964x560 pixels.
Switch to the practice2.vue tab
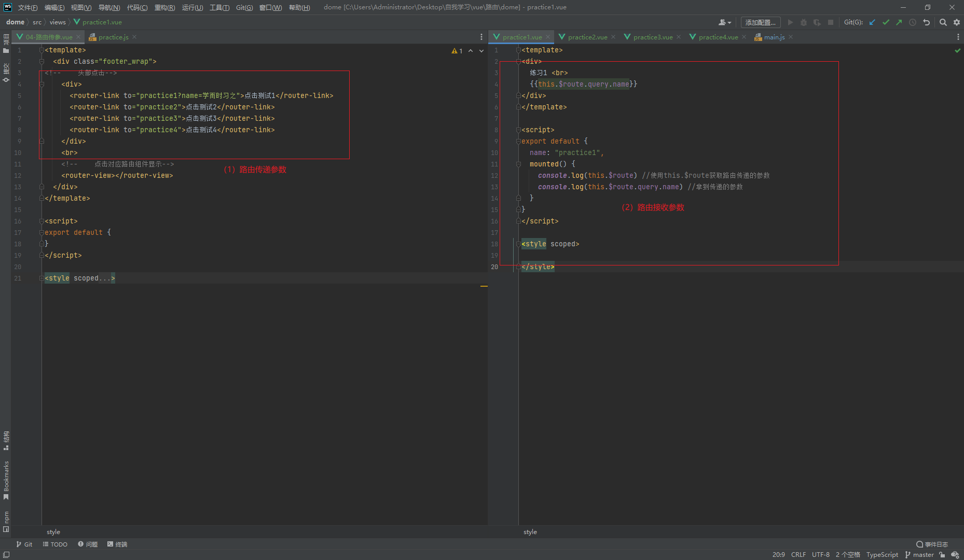click(x=587, y=37)
